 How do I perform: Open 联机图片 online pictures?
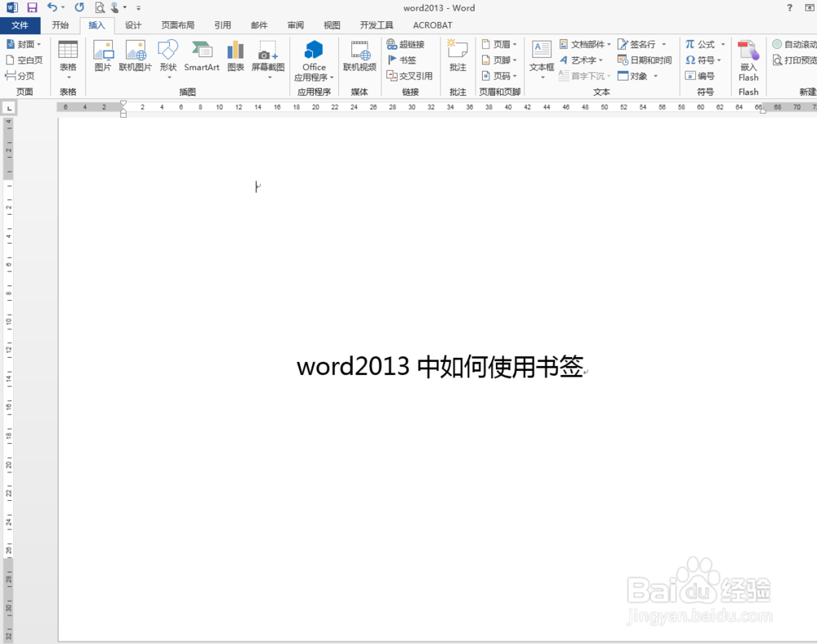coord(136,56)
